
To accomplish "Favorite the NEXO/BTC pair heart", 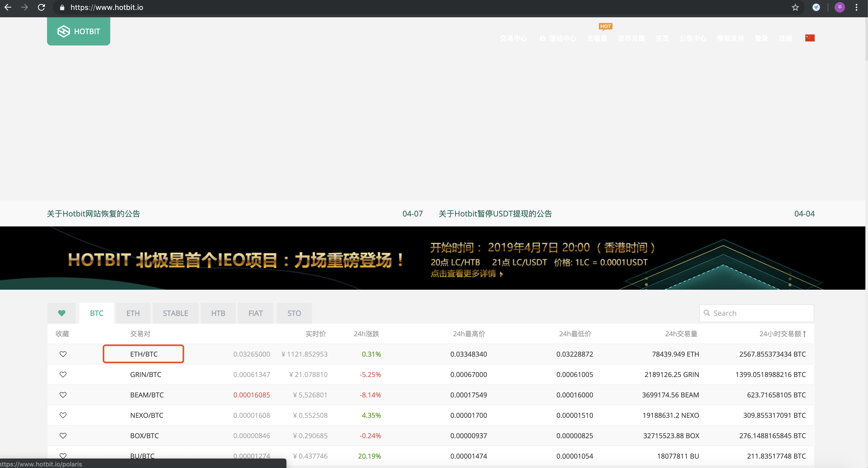I will (63, 415).
